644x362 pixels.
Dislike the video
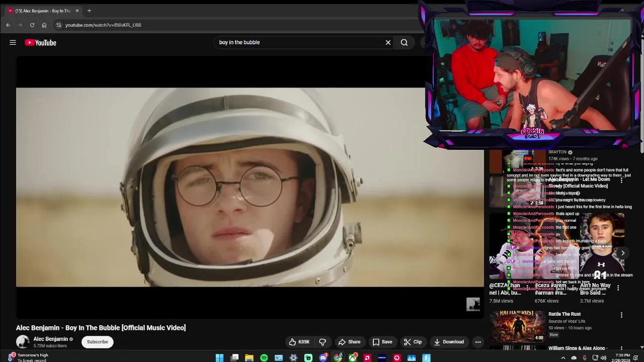[x=323, y=342]
